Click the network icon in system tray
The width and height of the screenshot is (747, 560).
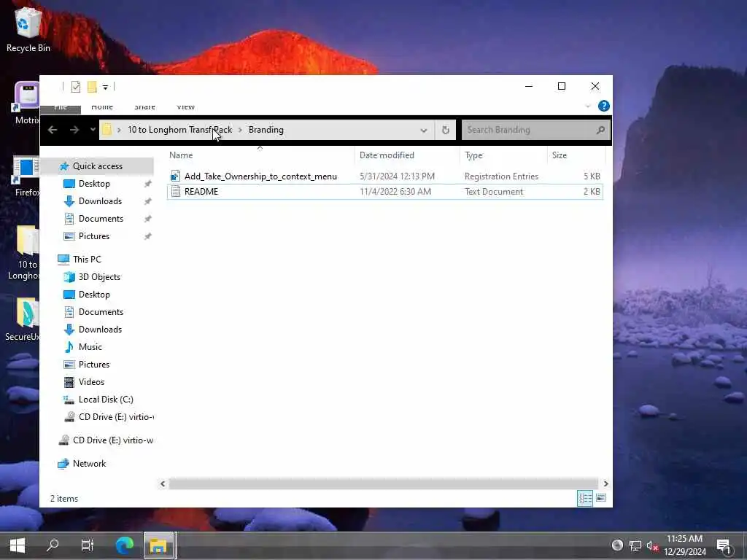click(635, 545)
